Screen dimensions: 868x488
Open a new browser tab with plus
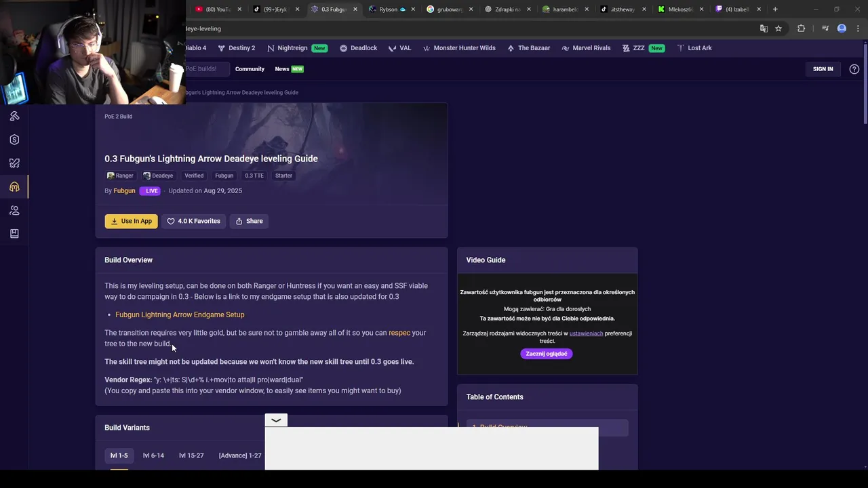[775, 9]
